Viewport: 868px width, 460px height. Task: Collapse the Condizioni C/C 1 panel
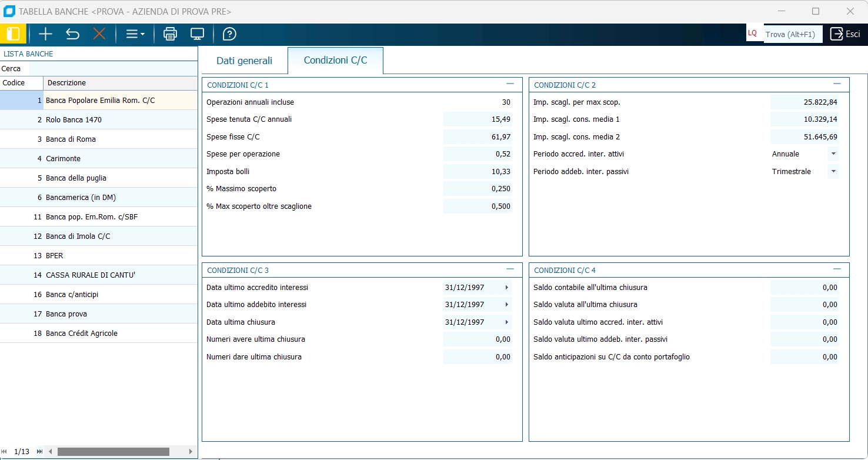point(510,84)
